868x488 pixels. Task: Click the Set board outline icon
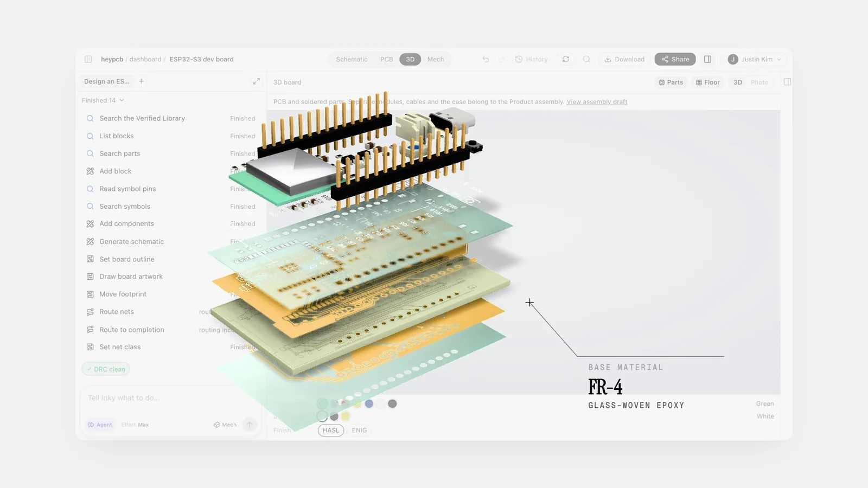click(90, 259)
